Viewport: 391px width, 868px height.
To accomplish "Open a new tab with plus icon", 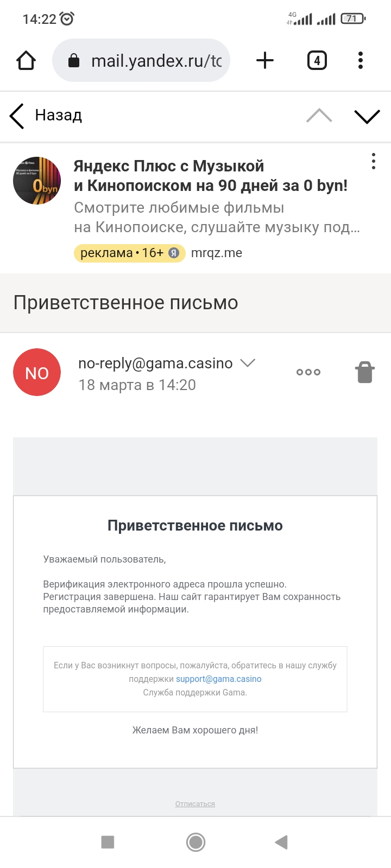I will point(265,60).
